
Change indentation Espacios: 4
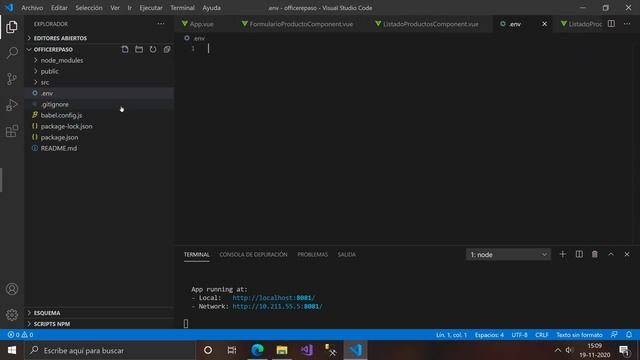[x=489, y=335]
